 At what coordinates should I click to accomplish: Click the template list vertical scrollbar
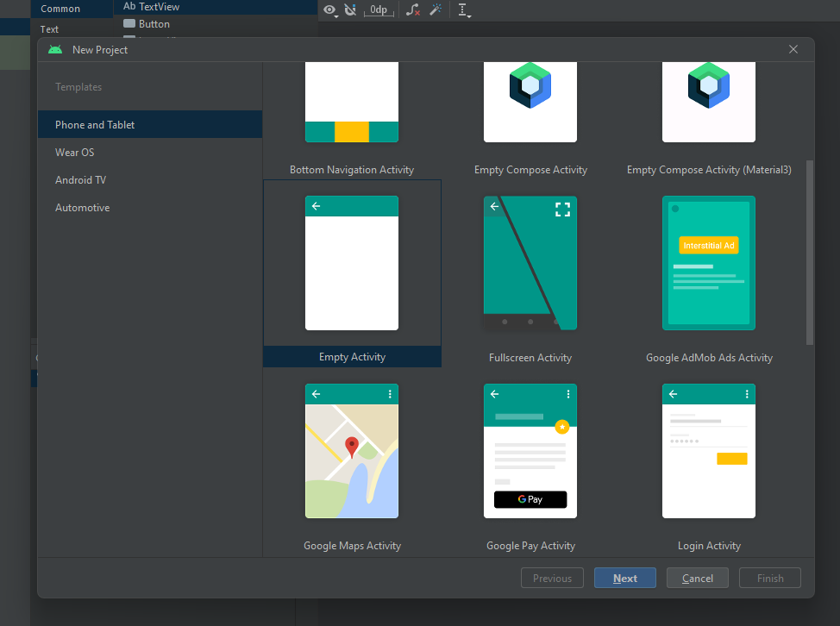click(x=810, y=253)
